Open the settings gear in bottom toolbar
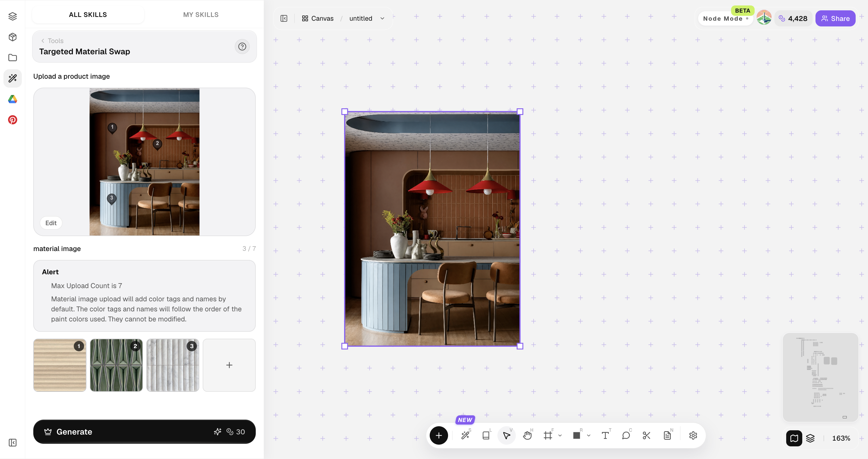This screenshot has width=868, height=459. coord(693,435)
